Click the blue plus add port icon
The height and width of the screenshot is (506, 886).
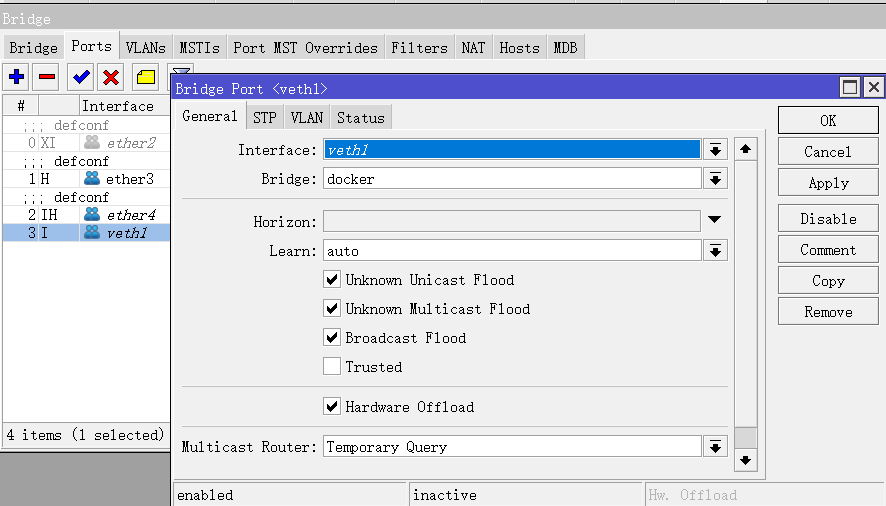tap(17, 77)
